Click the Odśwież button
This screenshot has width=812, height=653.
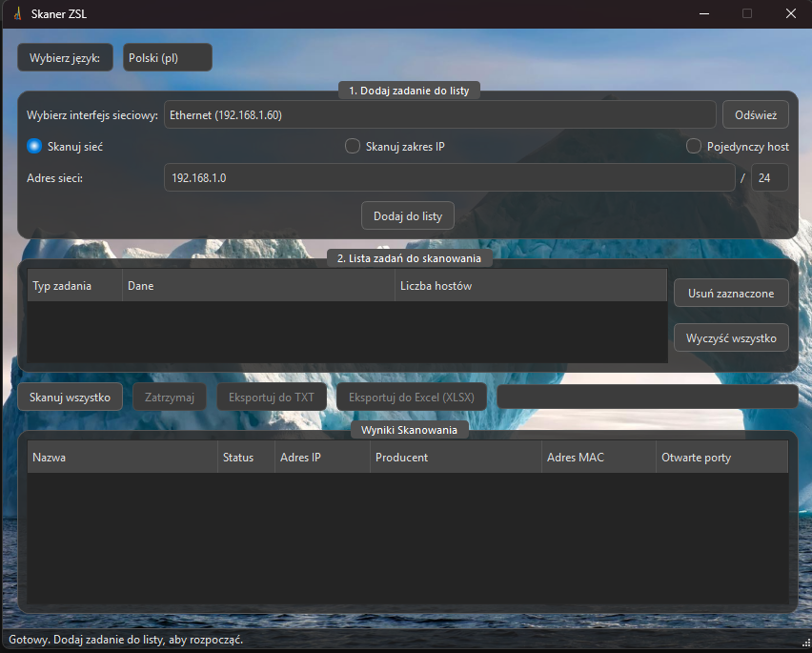coord(755,114)
